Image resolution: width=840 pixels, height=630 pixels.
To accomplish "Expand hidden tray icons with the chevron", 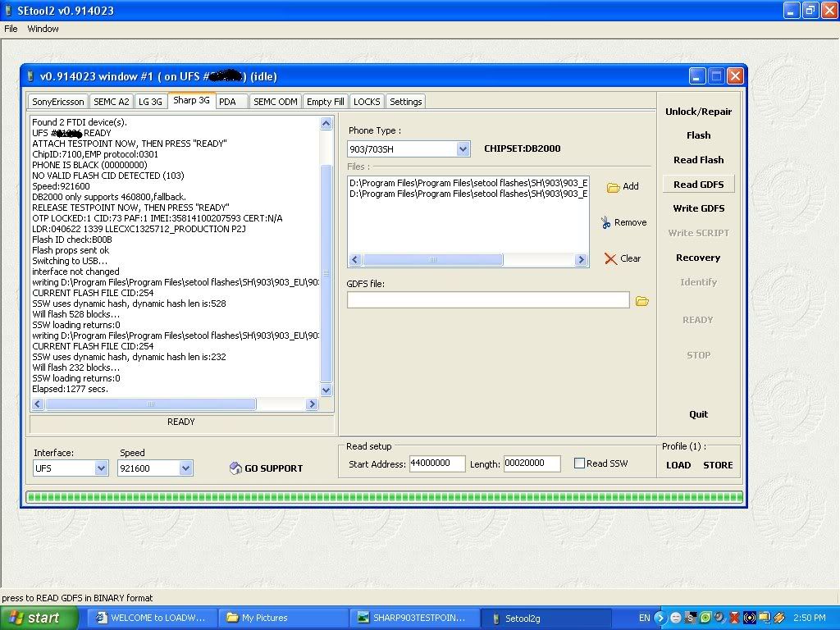I will pyautogui.click(x=660, y=618).
